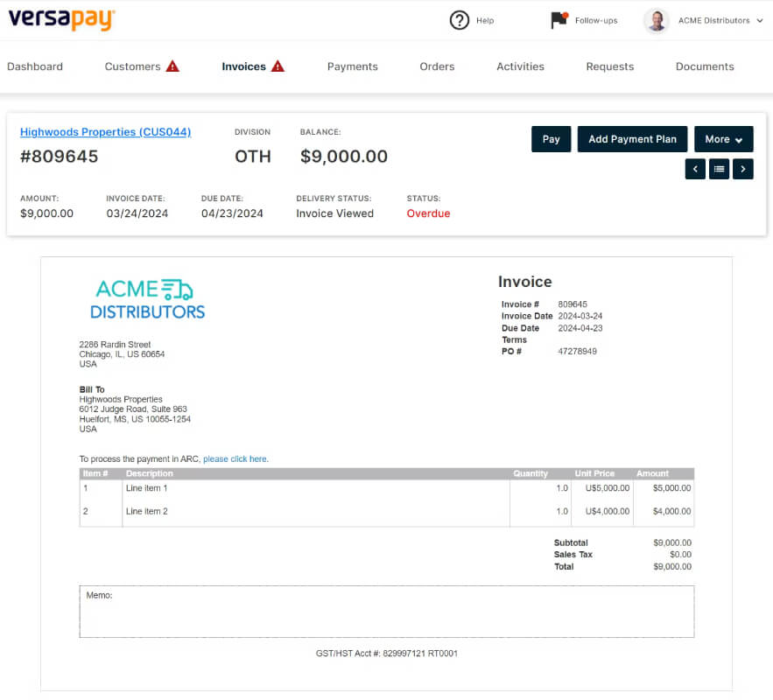The height and width of the screenshot is (700, 773).
Task: Switch to the Payments tab
Action: [x=353, y=66]
